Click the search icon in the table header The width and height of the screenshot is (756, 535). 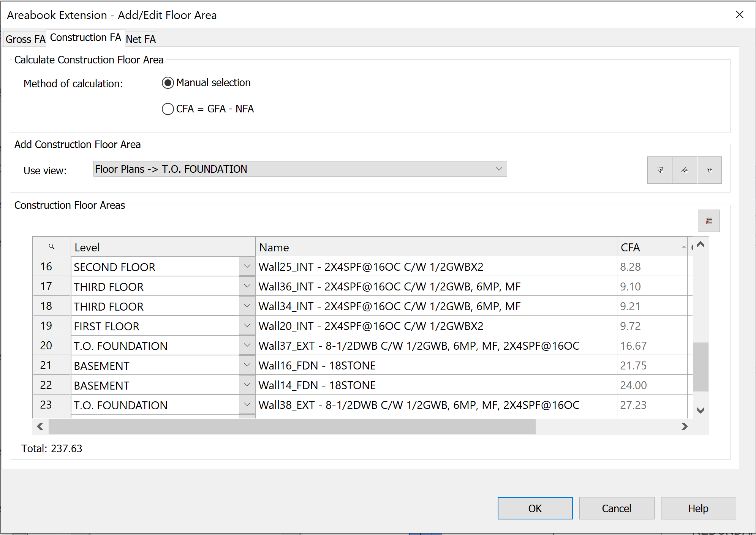click(51, 246)
